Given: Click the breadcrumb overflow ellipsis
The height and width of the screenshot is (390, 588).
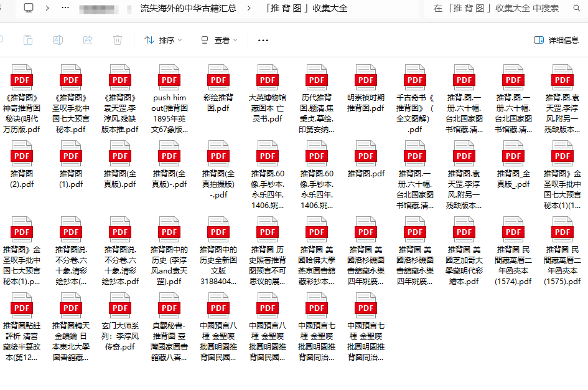Looking at the screenshot, I should click(65, 8).
